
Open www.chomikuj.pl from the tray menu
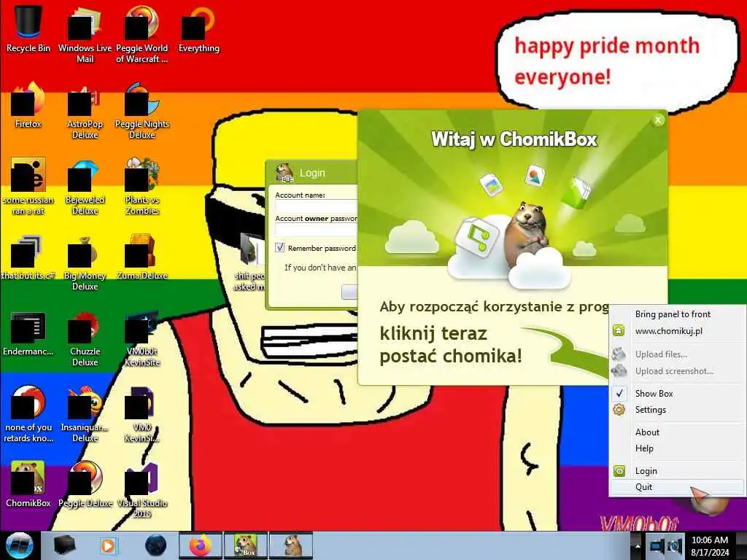[x=678, y=331]
